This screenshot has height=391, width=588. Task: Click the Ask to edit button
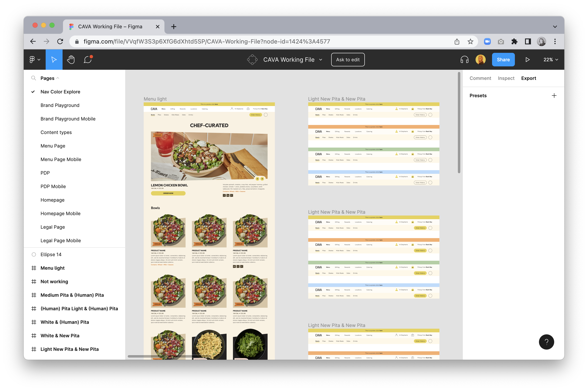[x=348, y=60]
